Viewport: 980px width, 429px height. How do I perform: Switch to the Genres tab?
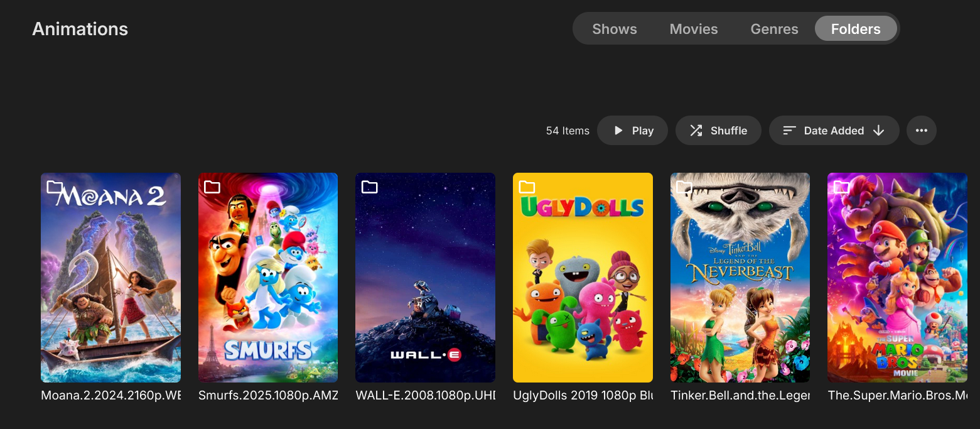click(774, 29)
